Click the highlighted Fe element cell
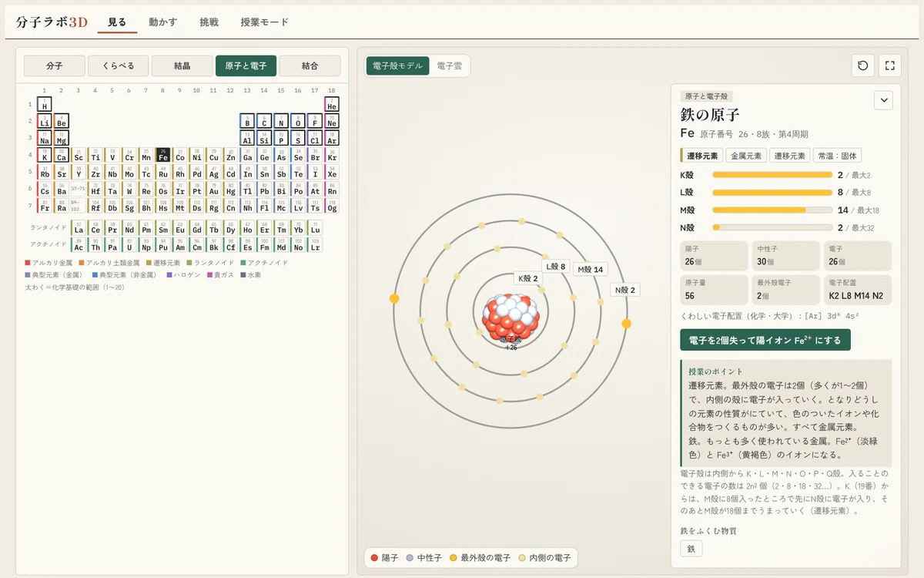The image size is (924, 578). pos(162,156)
